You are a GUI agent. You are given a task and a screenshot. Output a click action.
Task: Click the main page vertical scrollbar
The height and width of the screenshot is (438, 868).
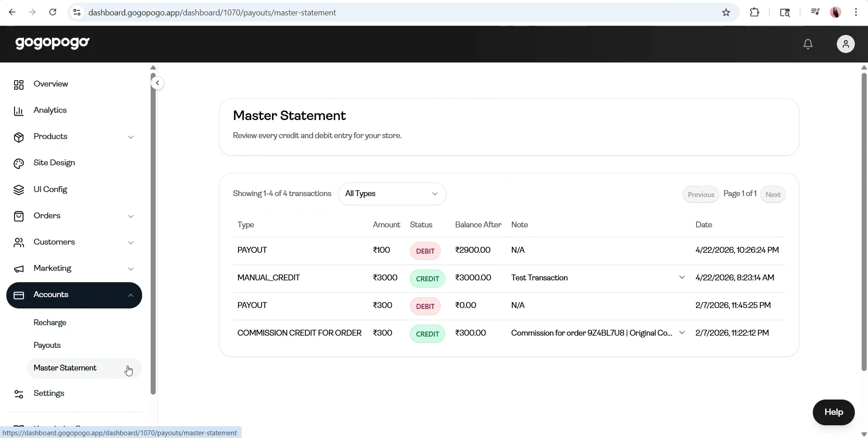(863, 222)
